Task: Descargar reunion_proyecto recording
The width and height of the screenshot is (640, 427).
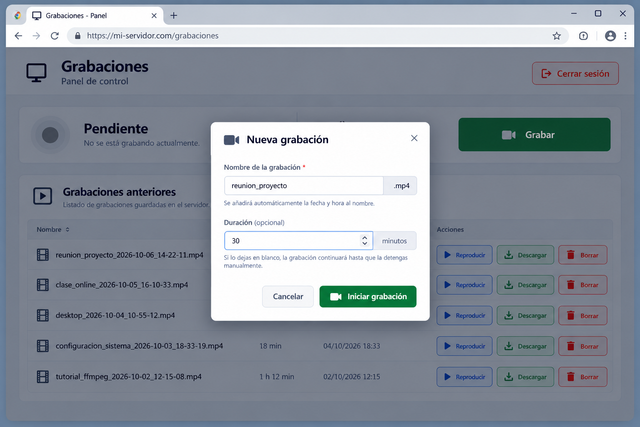Action: (x=525, y=255)
